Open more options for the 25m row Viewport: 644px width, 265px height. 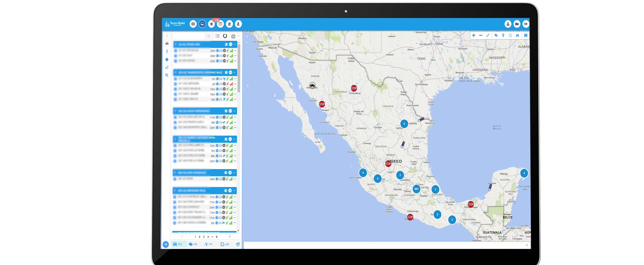[235, 51]
